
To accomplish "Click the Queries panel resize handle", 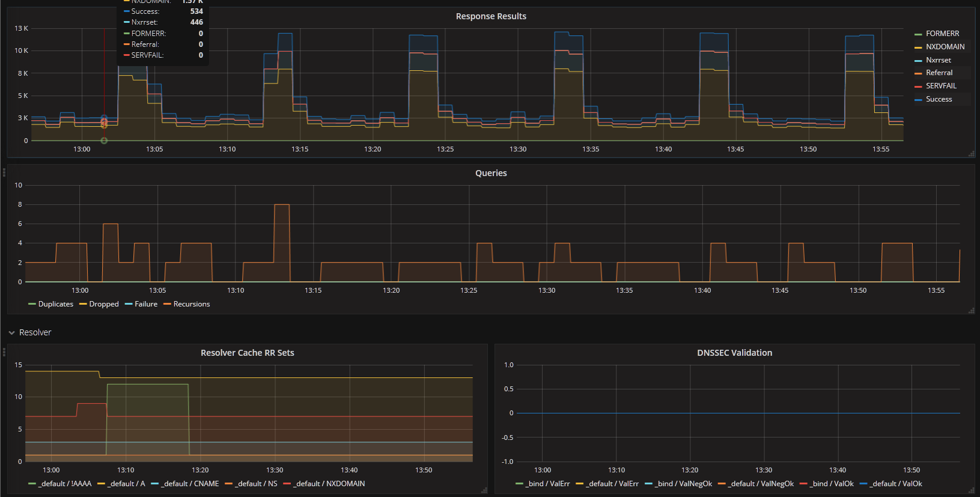I will point(972,311).
